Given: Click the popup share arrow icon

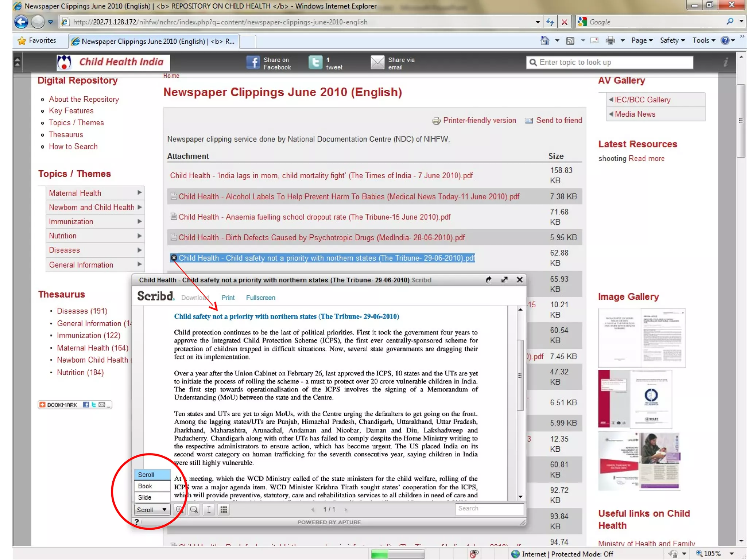Looking at the screenshot, I should 488,280.
